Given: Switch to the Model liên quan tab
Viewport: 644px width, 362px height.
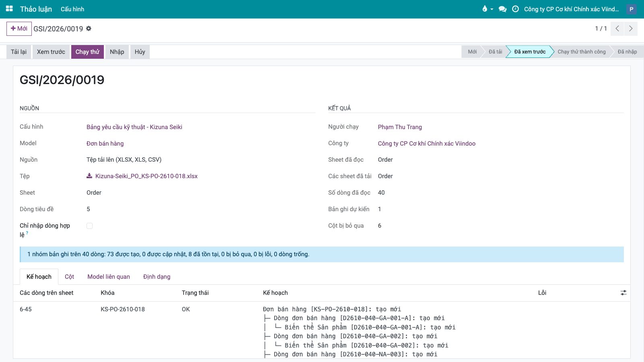Looking at the screenshot, I should point(109,276).
